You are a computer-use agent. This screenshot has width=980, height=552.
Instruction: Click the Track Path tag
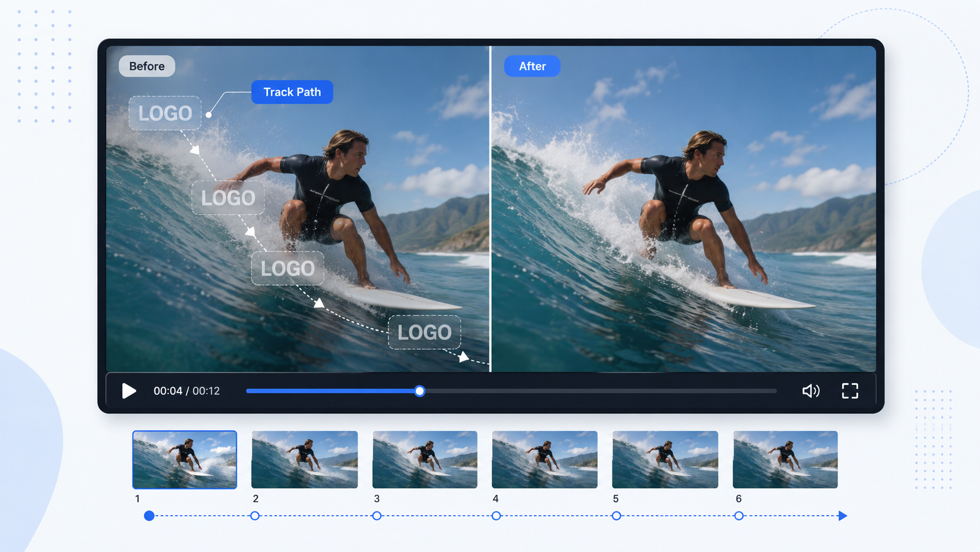tap(292, 92)
